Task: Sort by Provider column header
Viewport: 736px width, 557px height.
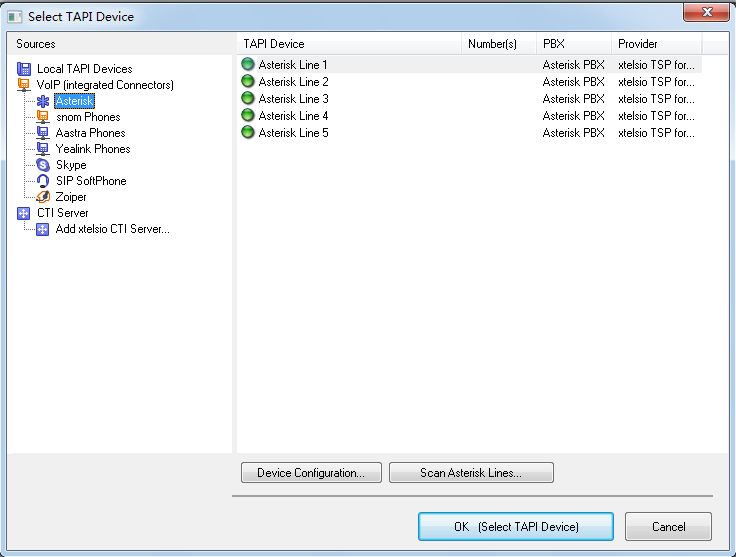Action: tap(657, 44)
